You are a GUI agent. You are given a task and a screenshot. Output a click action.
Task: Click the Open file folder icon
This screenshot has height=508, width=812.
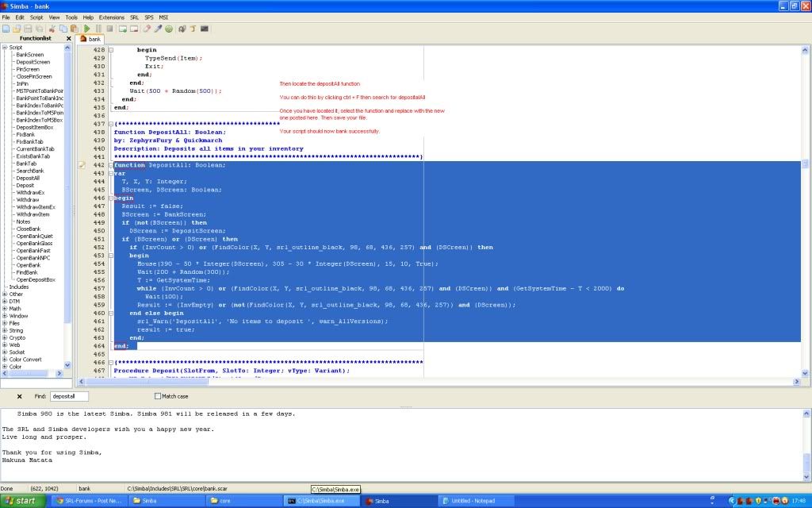pyautogui.click(x=16, y=29)
